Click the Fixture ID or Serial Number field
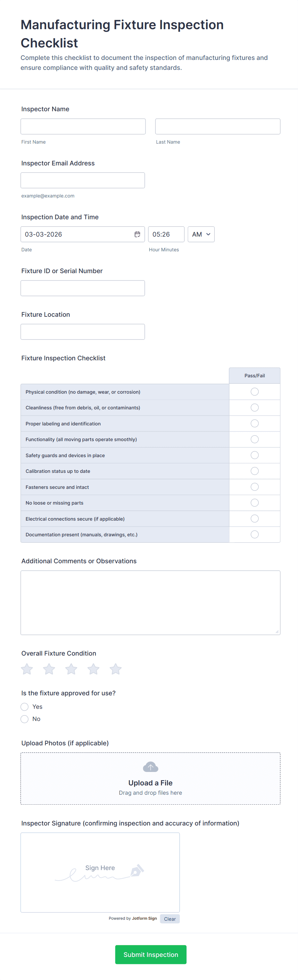 click(83, 288)
